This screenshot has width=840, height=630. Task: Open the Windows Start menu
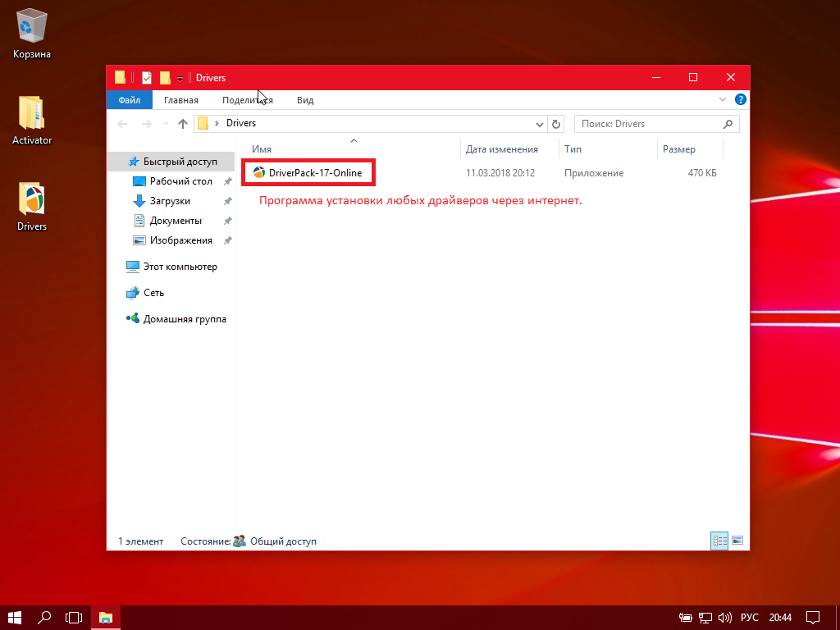coord(15,617)
